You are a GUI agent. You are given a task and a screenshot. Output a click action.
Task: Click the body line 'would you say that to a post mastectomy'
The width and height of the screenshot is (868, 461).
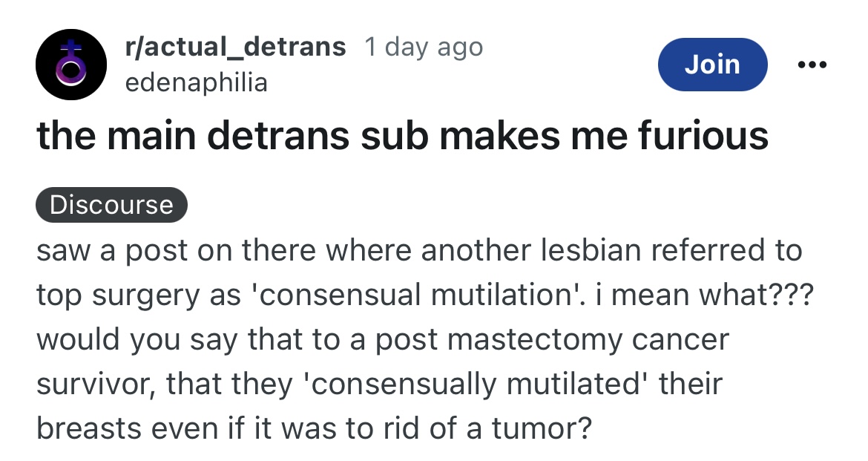pyautogui.click(x=383, y=339)
